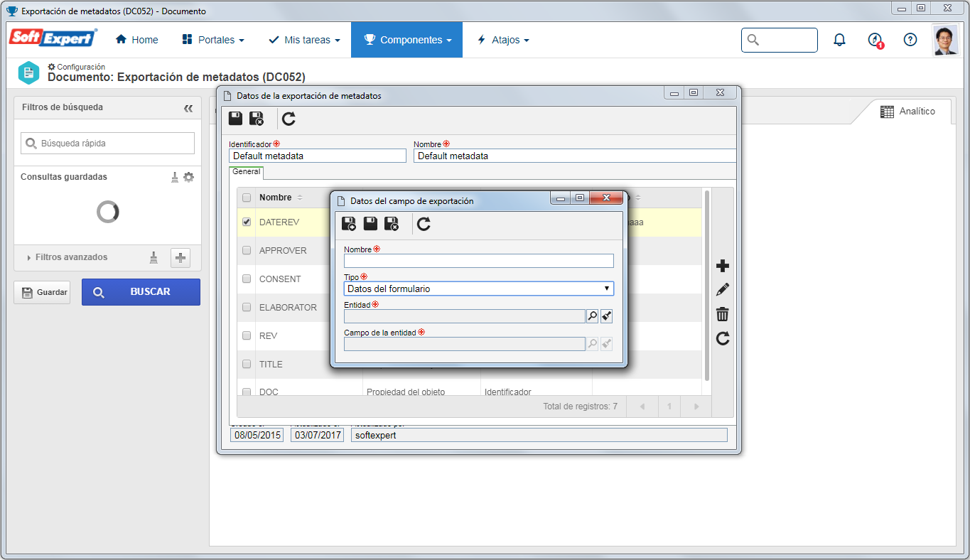This screenshot has height=560, width=970.
Task: Click the 'softexpert' updated-by field
Action: 539,435
